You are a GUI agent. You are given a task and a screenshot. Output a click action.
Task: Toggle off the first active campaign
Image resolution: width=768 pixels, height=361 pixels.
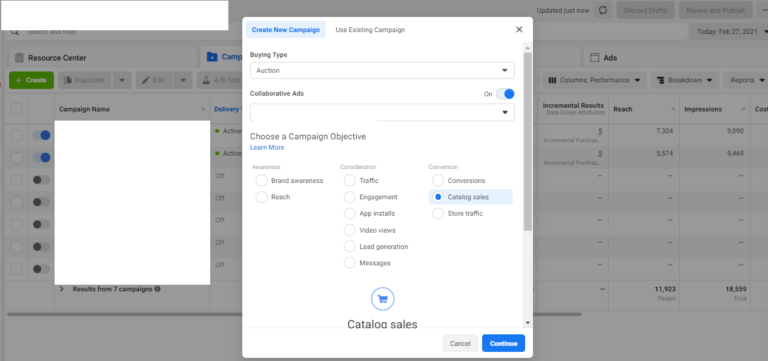42,135
